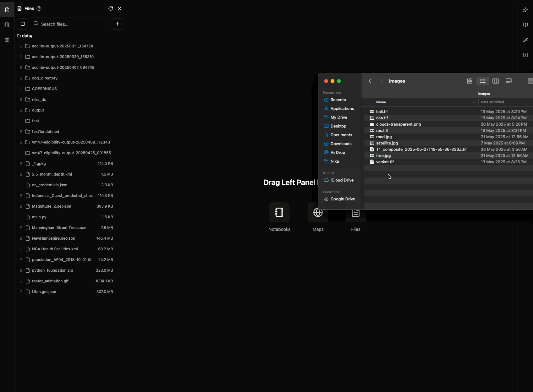Viewport: 533px width, 392px height.
Task: Open the AI assistant sparkle icon
Action: click(x=525, y=10)
